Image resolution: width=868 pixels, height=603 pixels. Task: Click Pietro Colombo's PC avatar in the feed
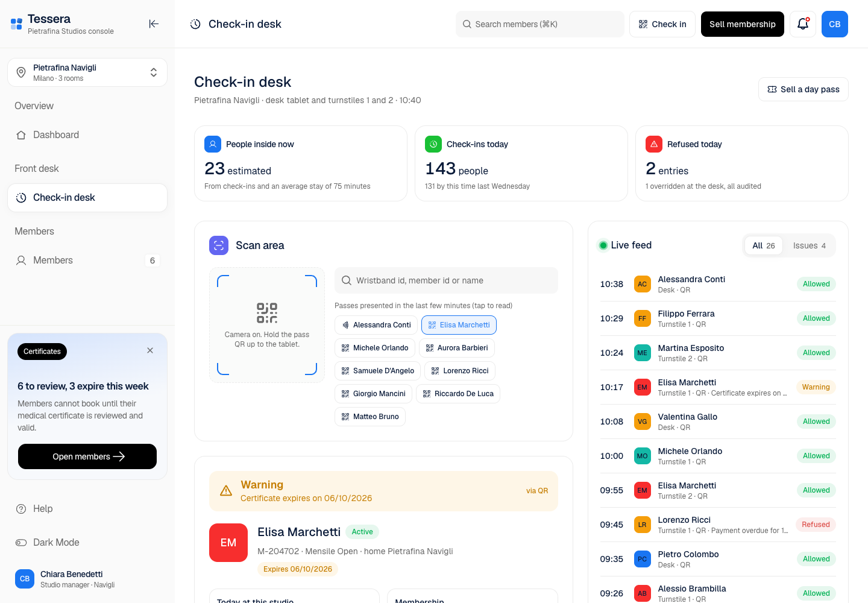[643, 559]
